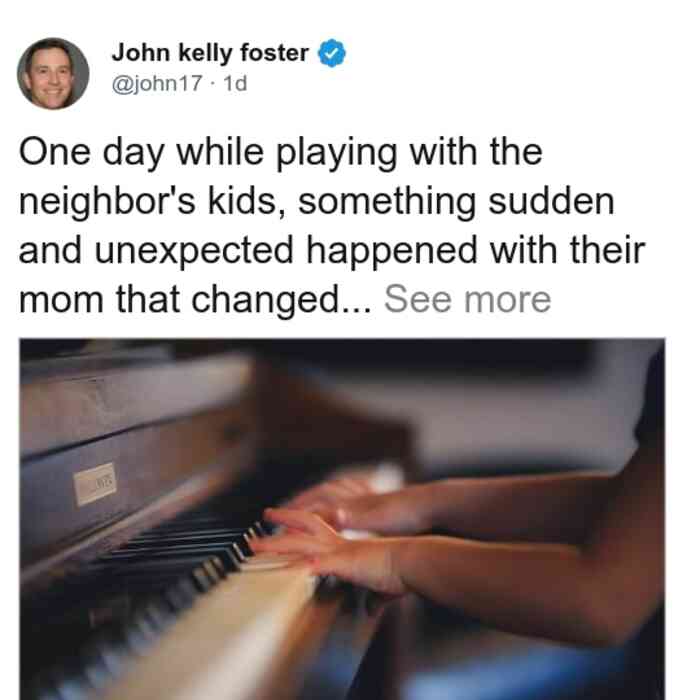Visit the @john17 handle
Image resolution: width=700 pixels, height=700 pixels.
coord(157,83)
